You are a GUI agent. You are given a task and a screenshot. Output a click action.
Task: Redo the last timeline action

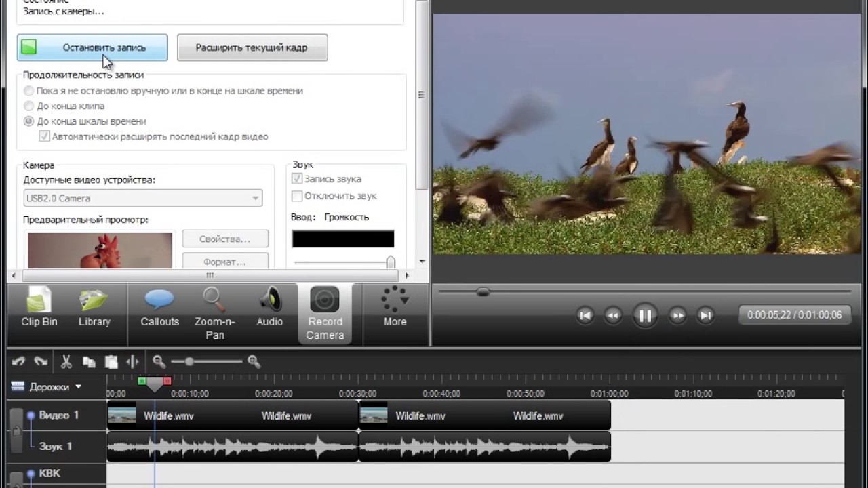click(41, 362)
